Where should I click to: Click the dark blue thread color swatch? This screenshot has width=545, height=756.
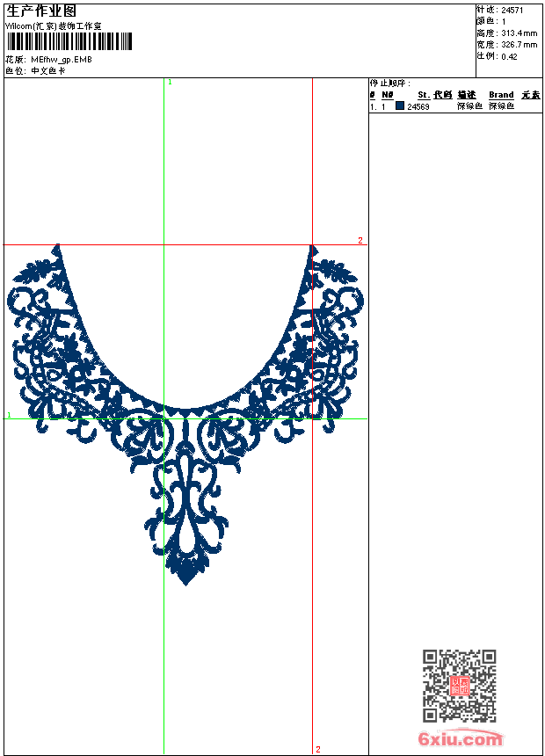400,105
